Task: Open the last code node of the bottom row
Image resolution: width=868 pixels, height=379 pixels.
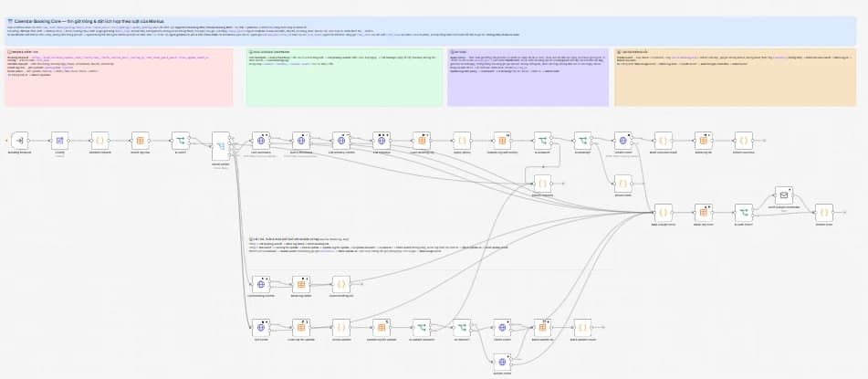Action: click(582, 328)
